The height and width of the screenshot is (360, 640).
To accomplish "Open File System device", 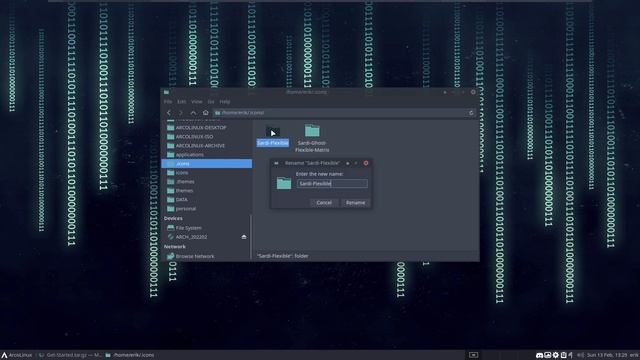I will (207, 228).
